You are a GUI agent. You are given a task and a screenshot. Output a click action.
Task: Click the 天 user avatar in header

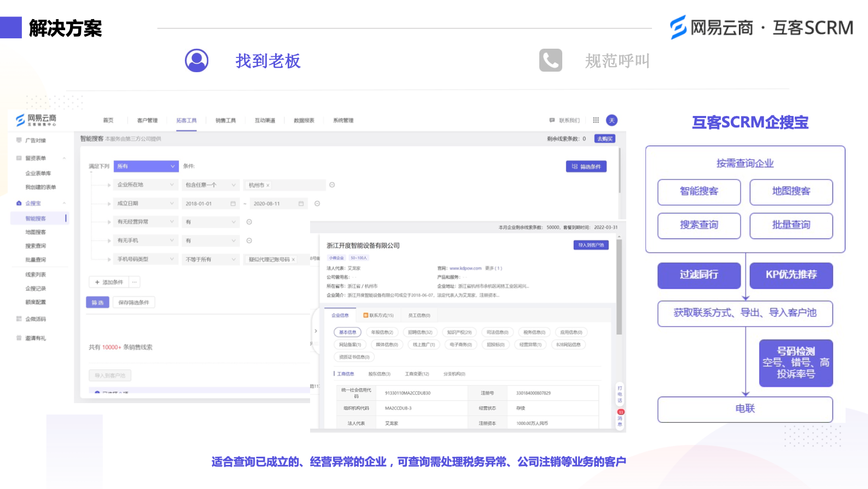612,120
